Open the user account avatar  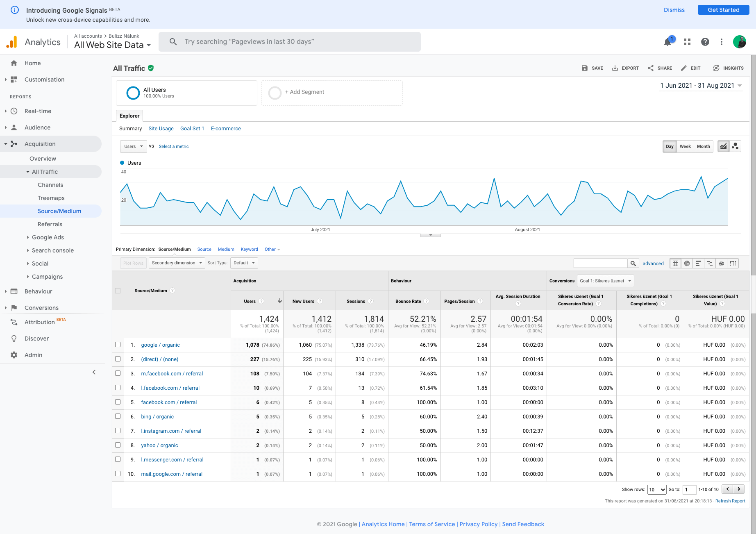(739, 42)
